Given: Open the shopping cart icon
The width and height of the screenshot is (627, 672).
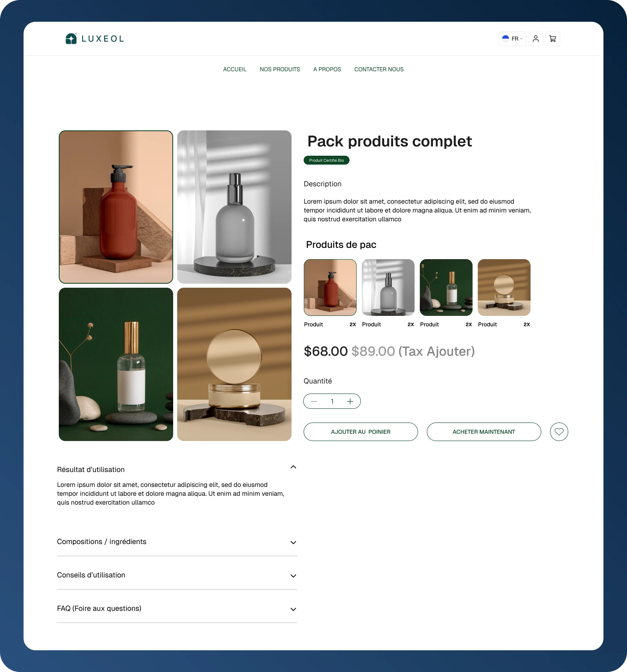Looking at the screenshot, I should click(553, 39).
